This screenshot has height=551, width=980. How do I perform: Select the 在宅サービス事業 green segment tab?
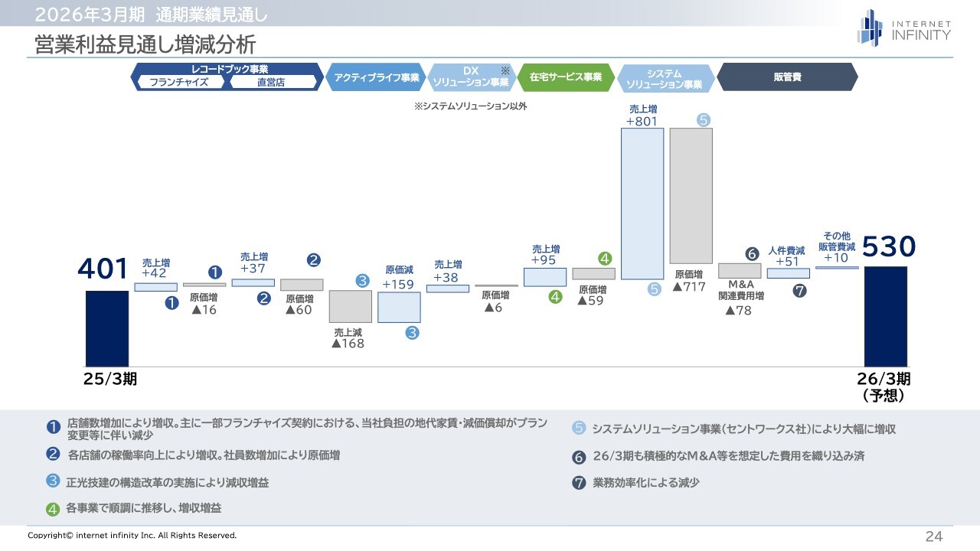pos(565,77)
